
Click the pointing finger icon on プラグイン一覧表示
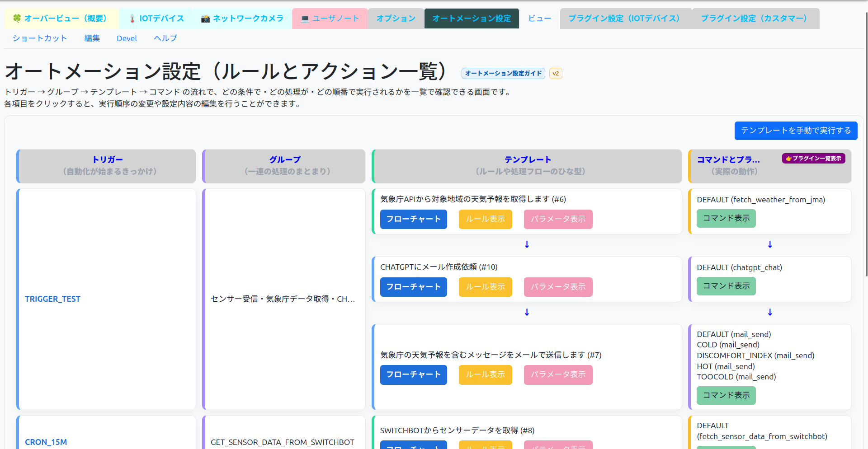tap(788, 158)
